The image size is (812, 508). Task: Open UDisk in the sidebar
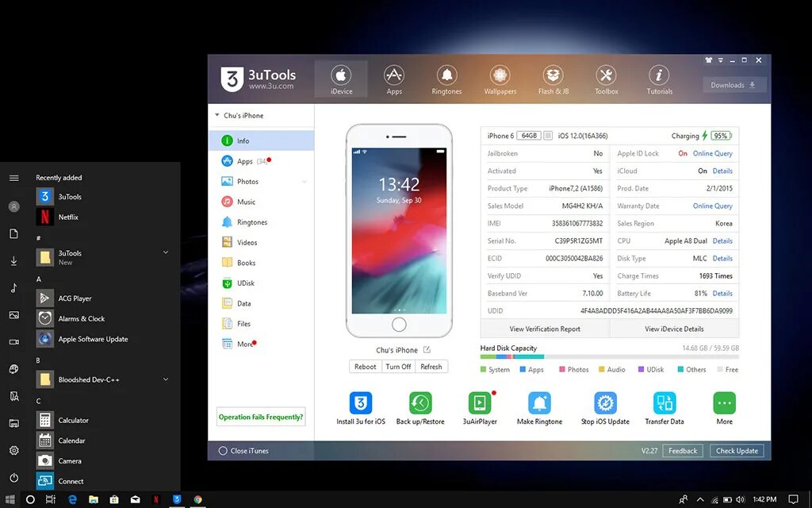pyautogui.click(x=261, y=283)
